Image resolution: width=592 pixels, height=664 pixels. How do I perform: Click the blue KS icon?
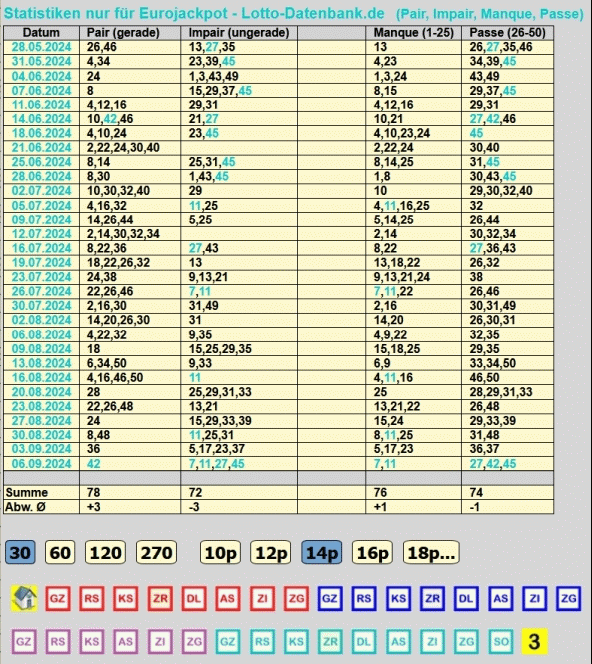coord(398,598)
